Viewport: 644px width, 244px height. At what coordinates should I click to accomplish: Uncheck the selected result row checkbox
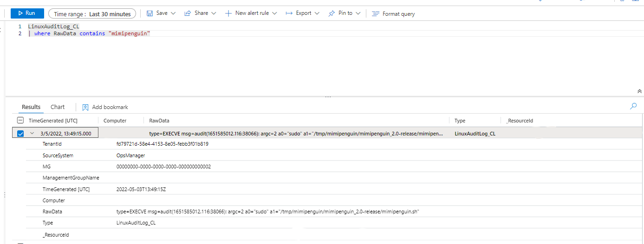[20, 134]
